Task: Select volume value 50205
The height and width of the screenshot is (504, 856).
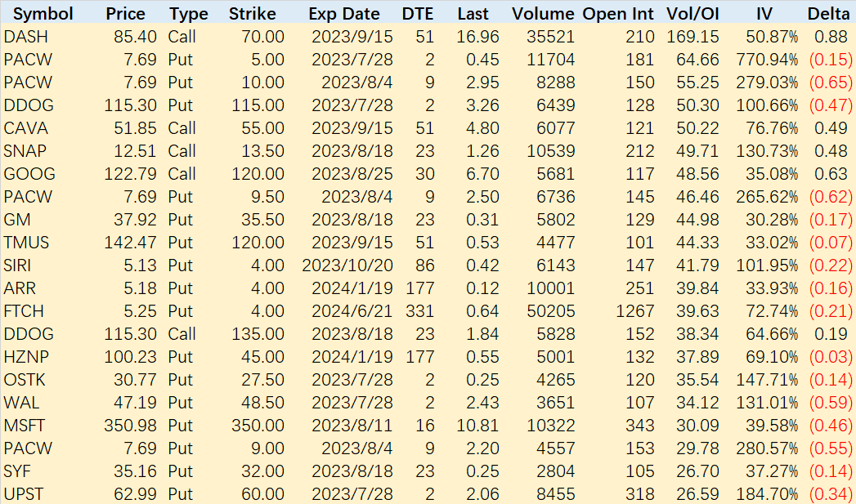Action: 551,311
